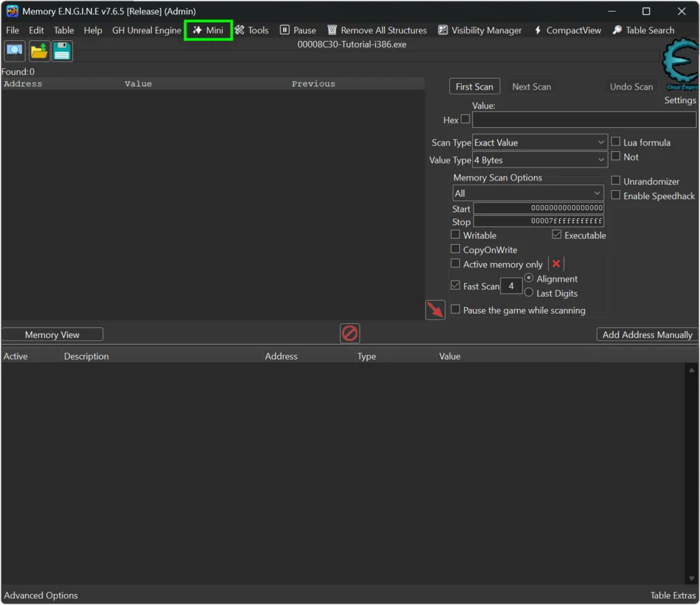Click the Tools wrench icon
Screen dimensions: 700x605
point(239,30)
